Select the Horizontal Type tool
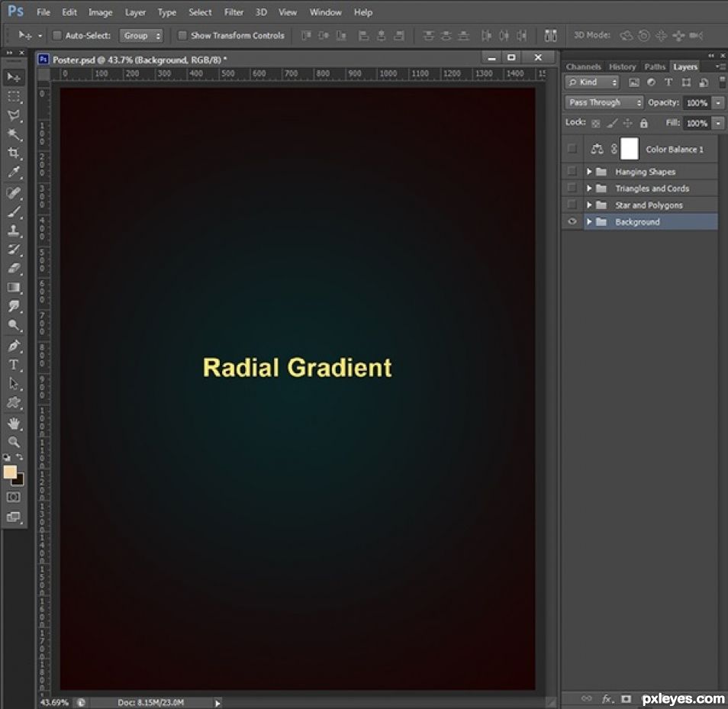Image resolution: width=728 pixels, height=709 pixels. click(14, 365)
